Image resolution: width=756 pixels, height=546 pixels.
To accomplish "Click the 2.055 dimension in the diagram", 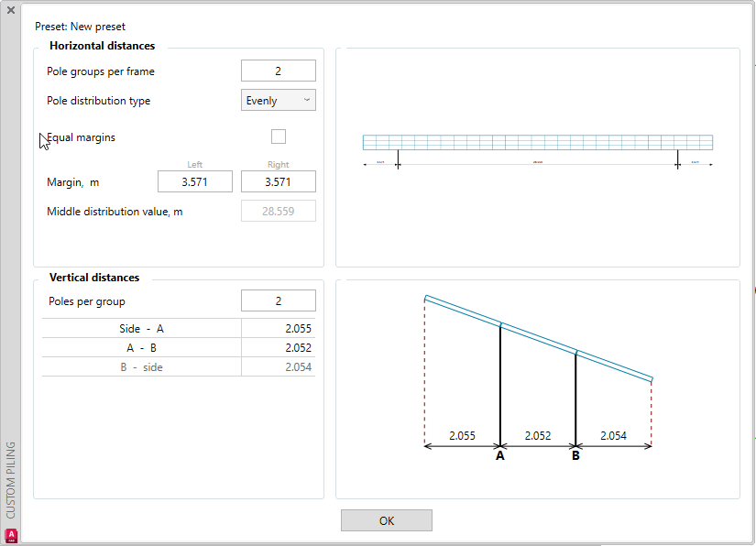I will 462,436.
